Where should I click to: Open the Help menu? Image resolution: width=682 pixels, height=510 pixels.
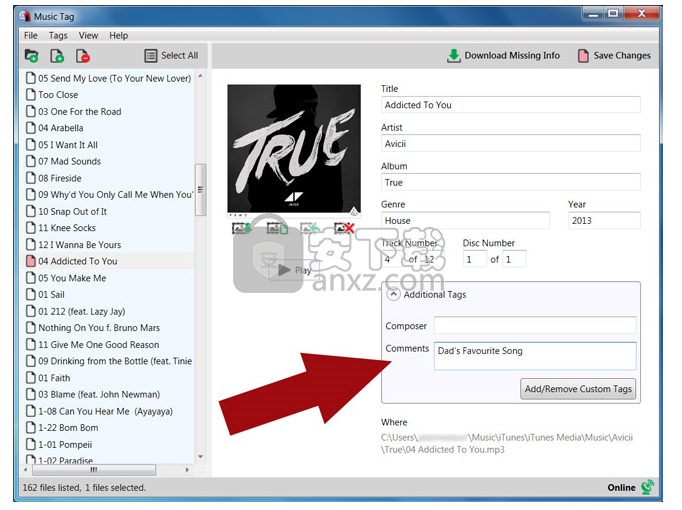click(118, 36)
